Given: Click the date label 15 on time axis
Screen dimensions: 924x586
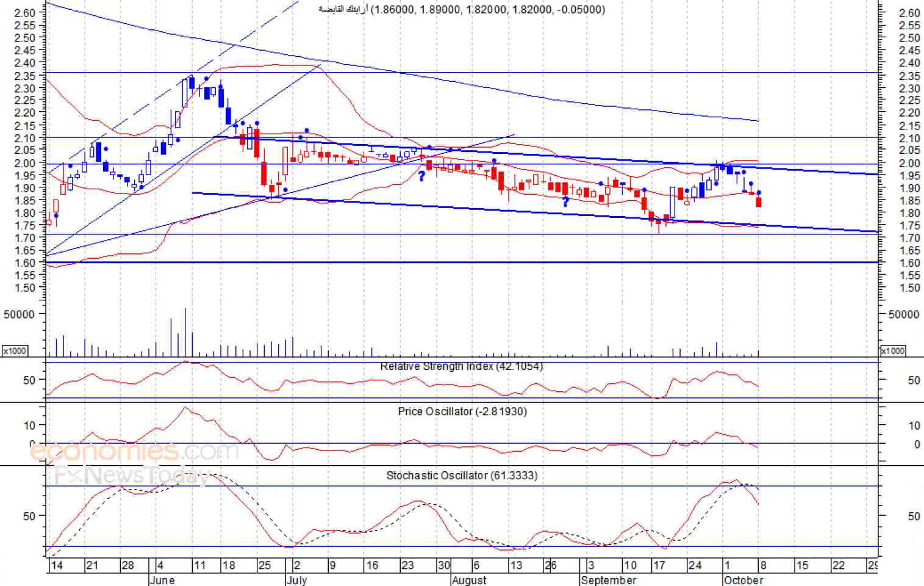Looking at the screenshot, I should pyautogui.click(x=803, y=565).
